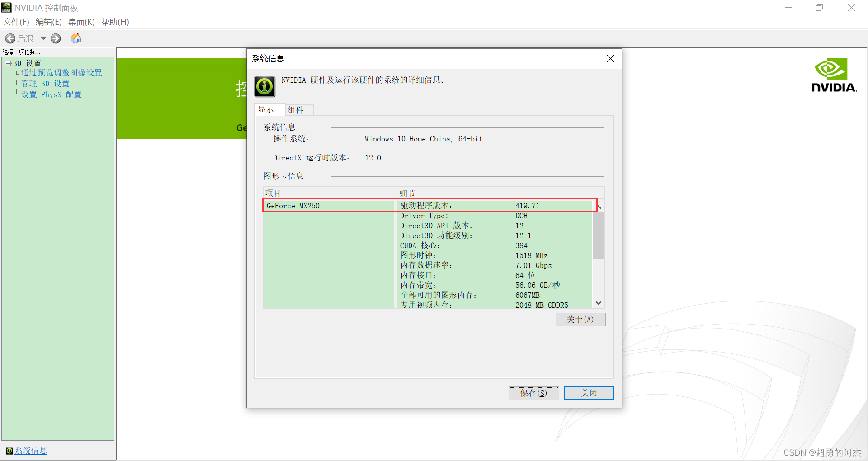868x461 pixels.
Task: Open the 系统信息 link at bottom left
Action: click(x=31, y=451)
